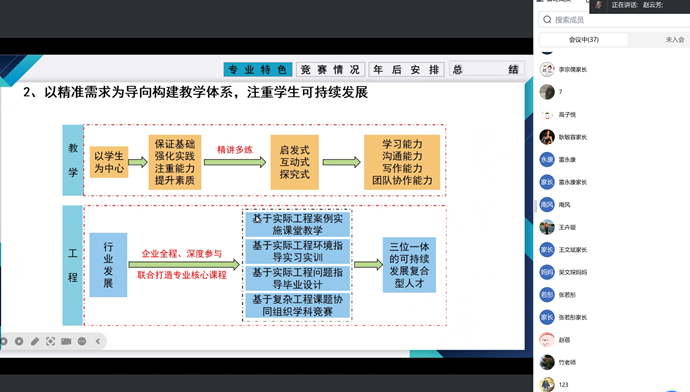This screenshot has height=392, width=690.
Task: Open the 年后安排 slide section tab
Action: (406, 70)
